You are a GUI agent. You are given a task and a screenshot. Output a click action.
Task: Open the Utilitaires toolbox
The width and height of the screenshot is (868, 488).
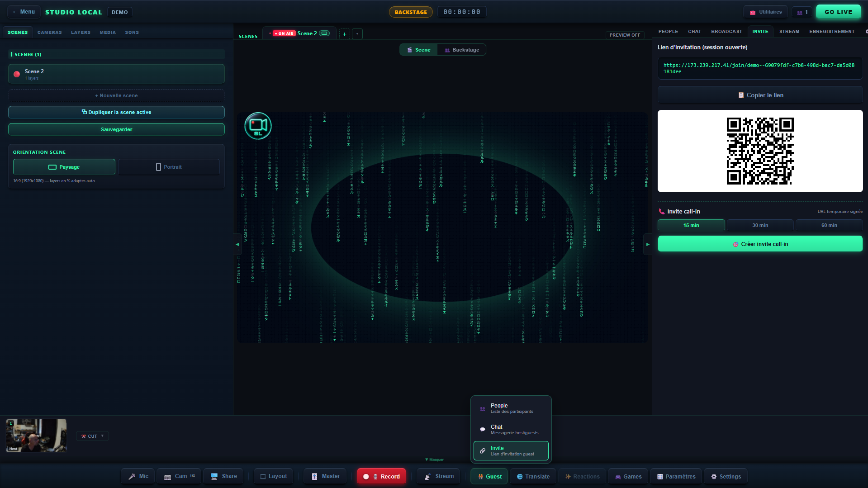tap(765, 12)
